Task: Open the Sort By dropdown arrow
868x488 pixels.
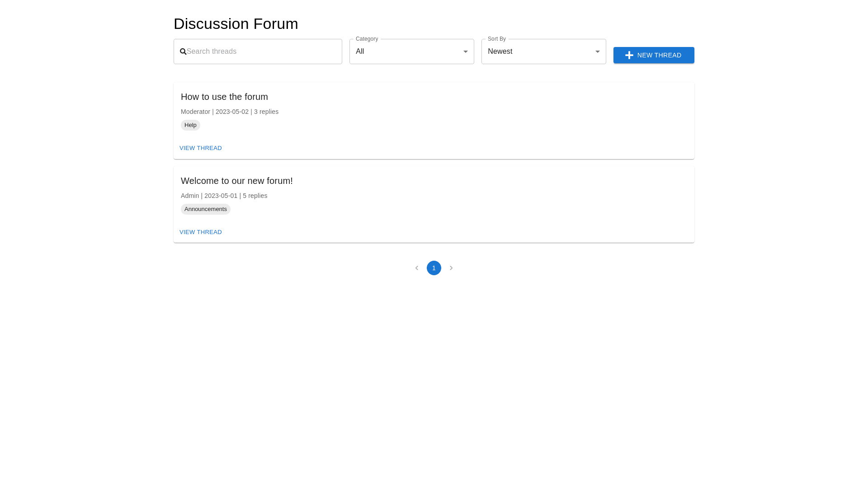Action: (x=597, y=52)
